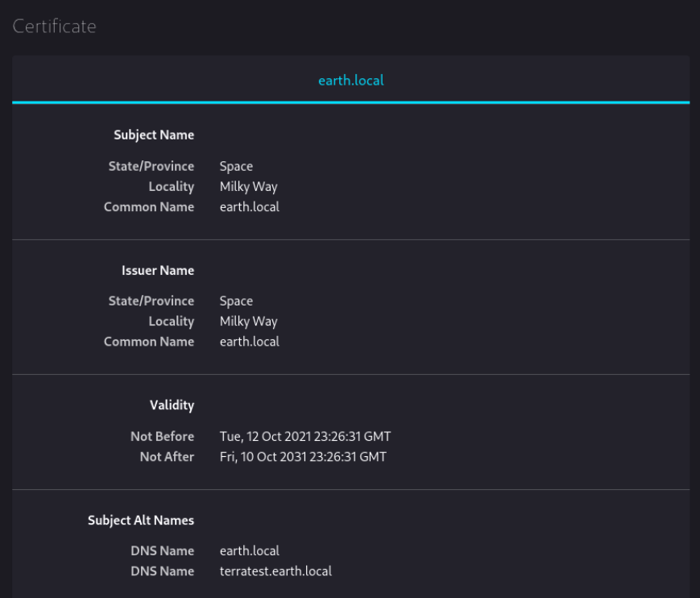The image size is (700, 598).
Task: Click the Issuer Name section heading
Action: pos(158,271)
